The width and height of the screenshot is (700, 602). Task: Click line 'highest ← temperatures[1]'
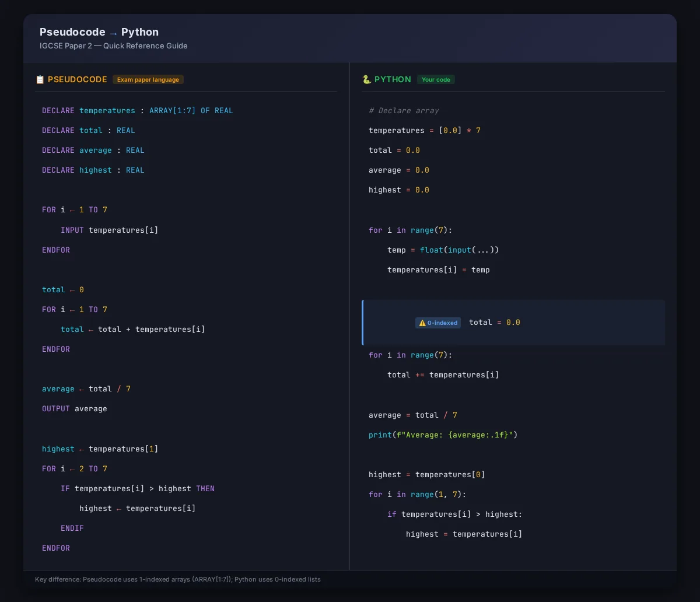click(x=100, y=449)
